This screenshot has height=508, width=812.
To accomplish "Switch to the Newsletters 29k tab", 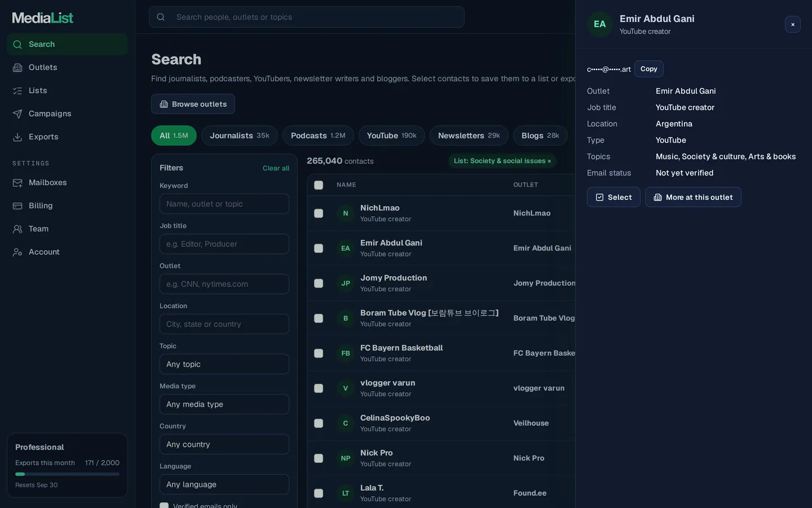I will (469, 135).
